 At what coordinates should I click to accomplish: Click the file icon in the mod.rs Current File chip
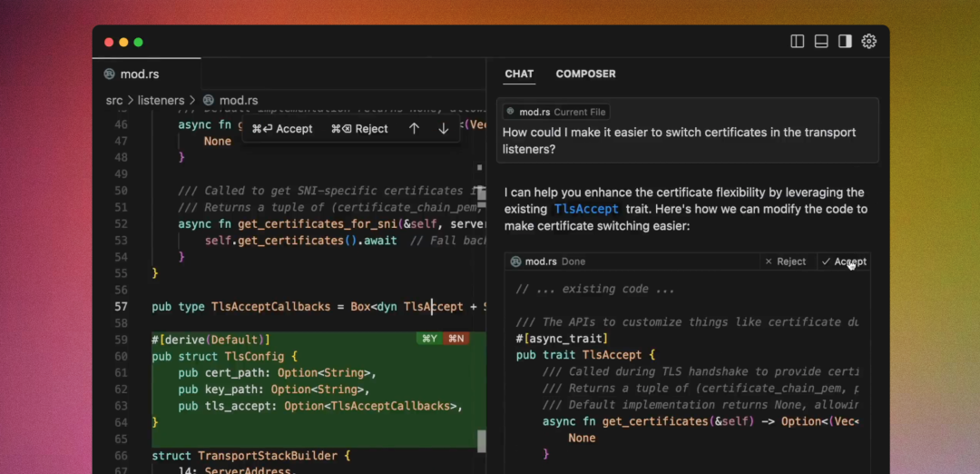(511, 112)
